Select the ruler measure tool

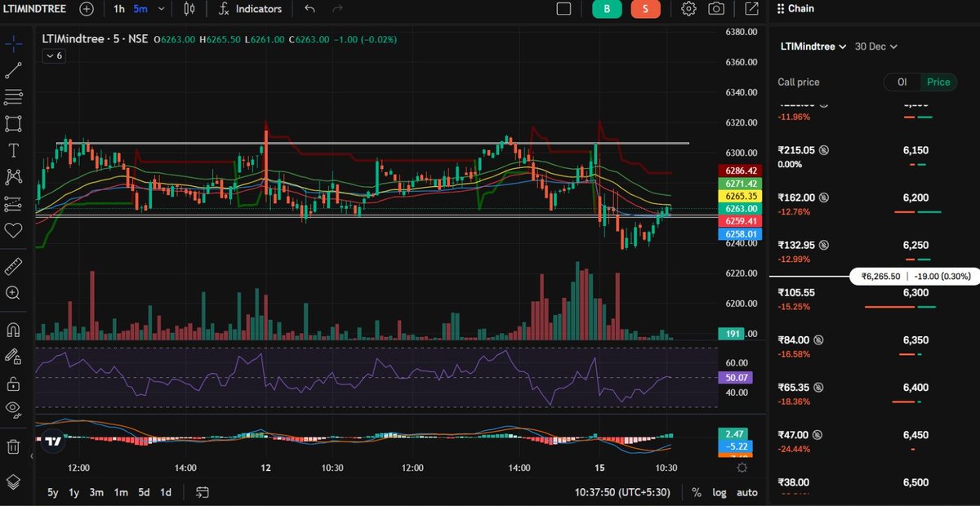[13, 266]
